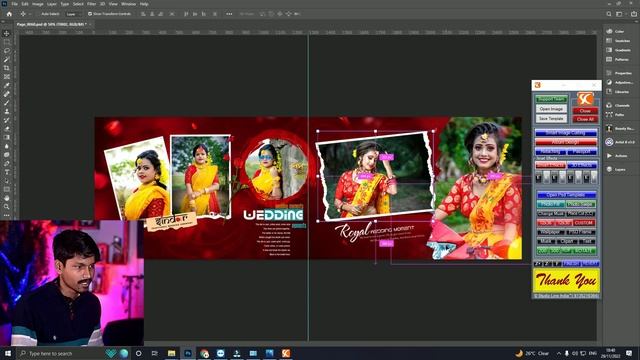Select the Hand tool
Screen dimensions: 640x360
point(7,198)
